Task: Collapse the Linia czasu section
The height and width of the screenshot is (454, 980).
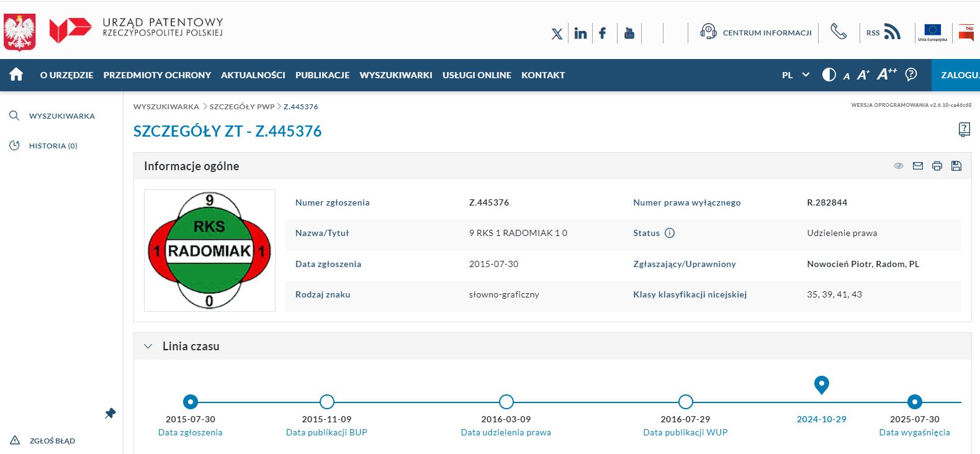Action: 148,347
